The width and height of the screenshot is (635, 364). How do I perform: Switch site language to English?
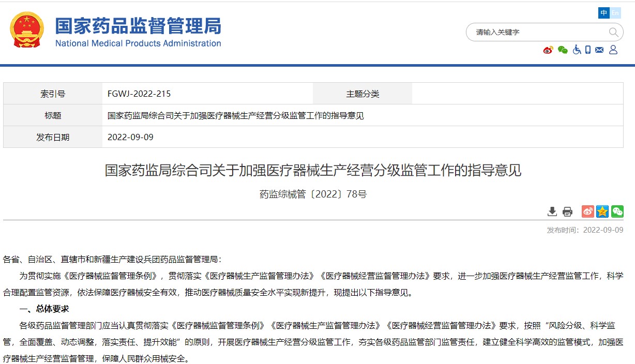[x=615, y=13]
